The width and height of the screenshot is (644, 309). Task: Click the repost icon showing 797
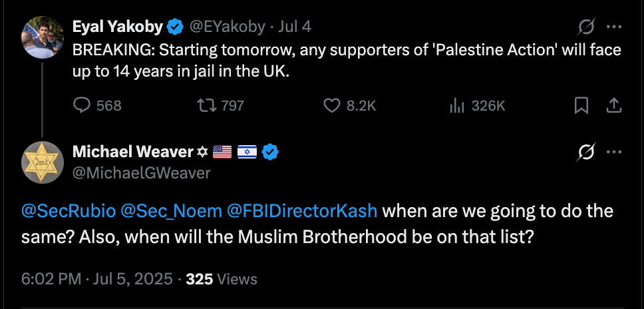(x=206, y=105)
